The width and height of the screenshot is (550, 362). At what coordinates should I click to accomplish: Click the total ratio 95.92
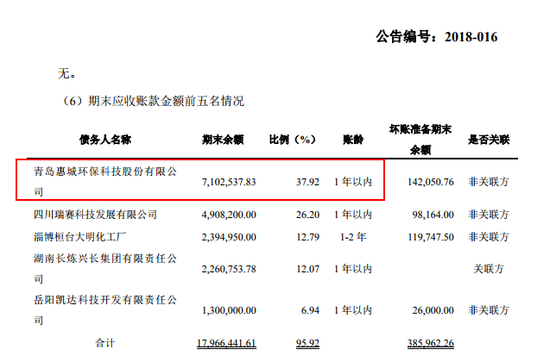pyautogui.click(x=308, y=343)
